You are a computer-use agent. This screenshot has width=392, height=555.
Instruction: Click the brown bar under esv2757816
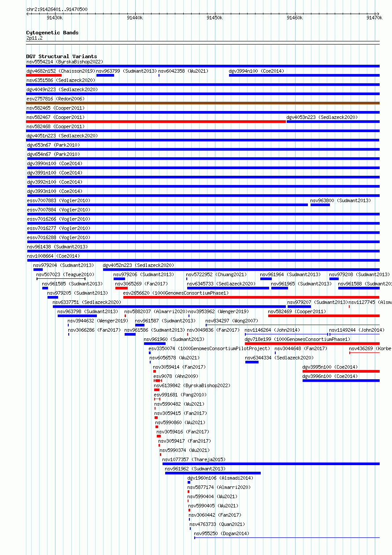point(203,103)
